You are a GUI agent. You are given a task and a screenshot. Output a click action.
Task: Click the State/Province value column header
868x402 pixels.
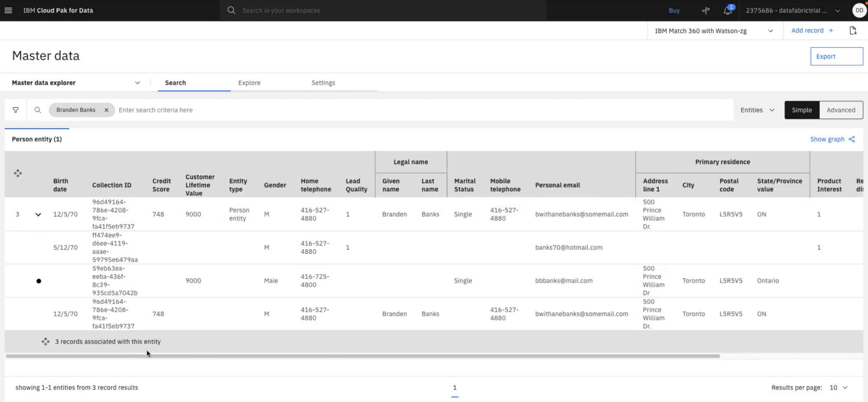pyautogui.click(x=780, y=185)
